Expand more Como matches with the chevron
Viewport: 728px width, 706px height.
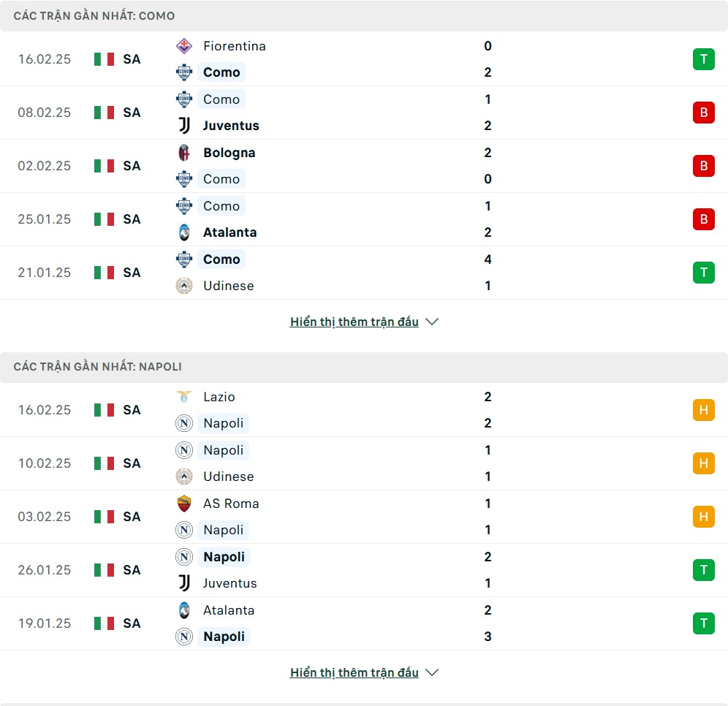tap(432, 322)
